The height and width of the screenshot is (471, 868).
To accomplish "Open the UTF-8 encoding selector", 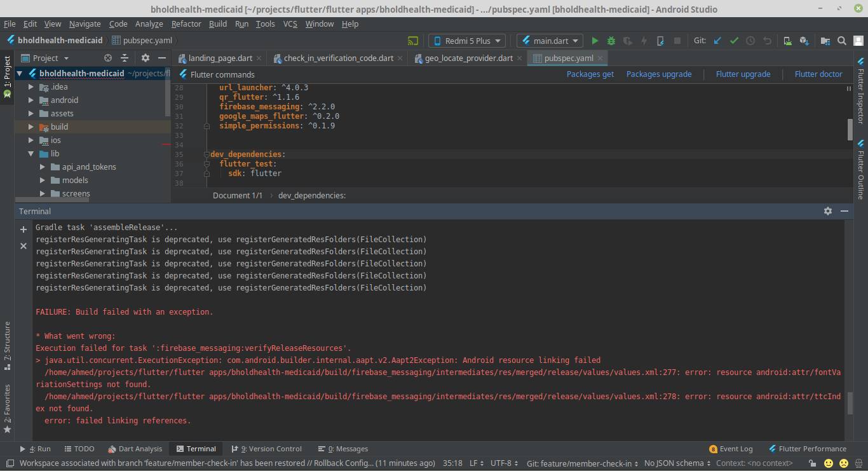I will click(505, 463).
